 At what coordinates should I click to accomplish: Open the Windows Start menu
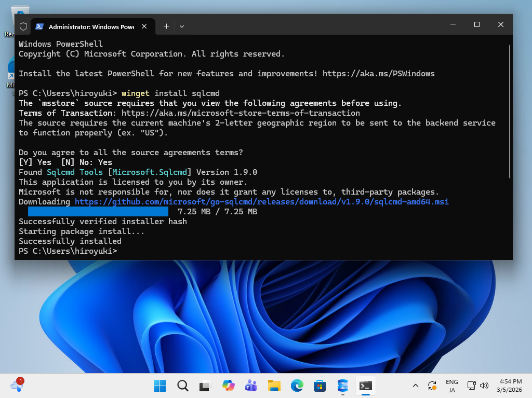(159, 386)
